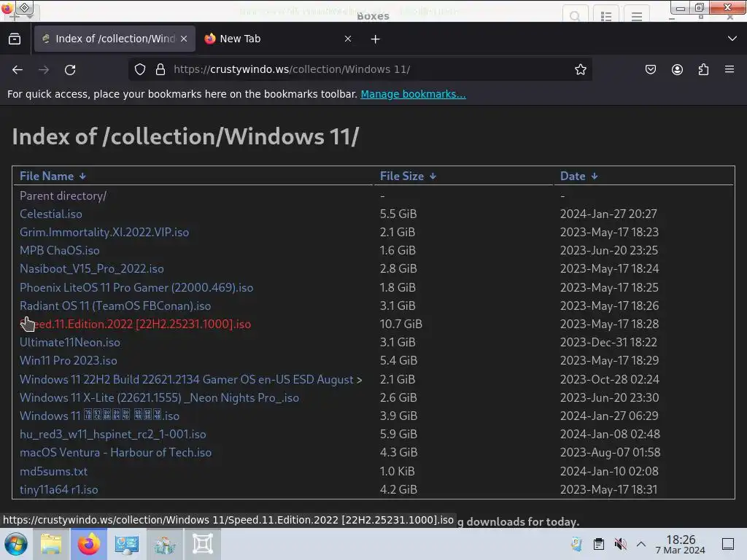This screenshot has width=747, height=560.
Task: Open the clipboard tray icon
Action: coord(599,544)
